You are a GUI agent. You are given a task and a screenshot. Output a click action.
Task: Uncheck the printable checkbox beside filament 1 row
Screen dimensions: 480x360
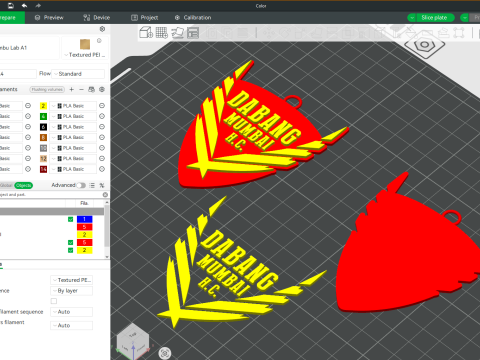coord(70,219)
